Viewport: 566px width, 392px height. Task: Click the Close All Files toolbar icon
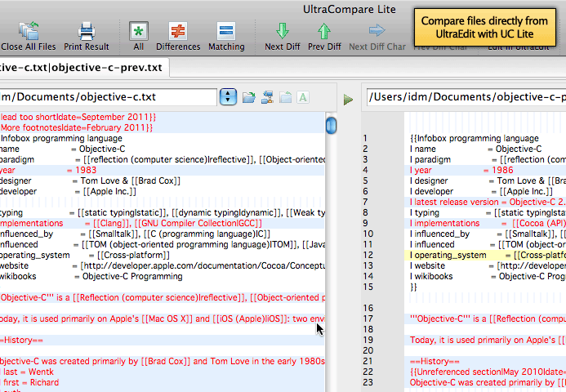(x=29, y=30)
